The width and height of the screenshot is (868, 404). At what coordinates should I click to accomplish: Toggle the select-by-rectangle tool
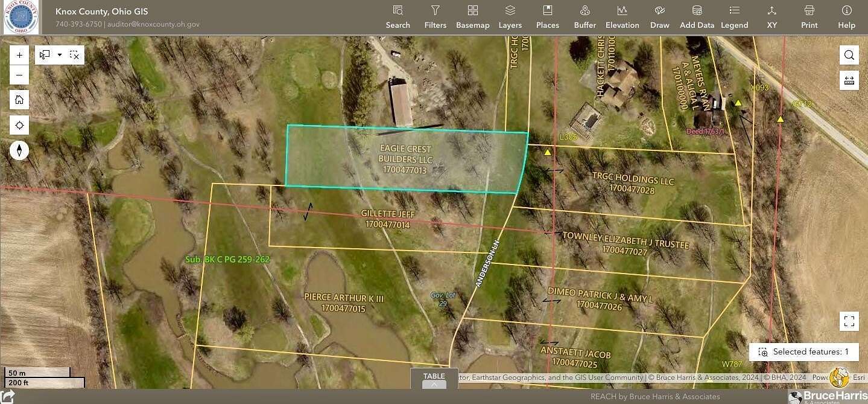43,54
